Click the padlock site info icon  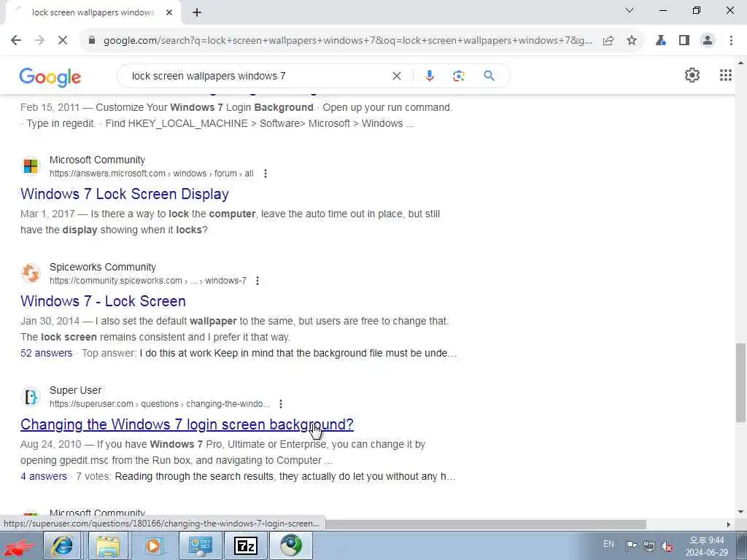tap(92, 41)
